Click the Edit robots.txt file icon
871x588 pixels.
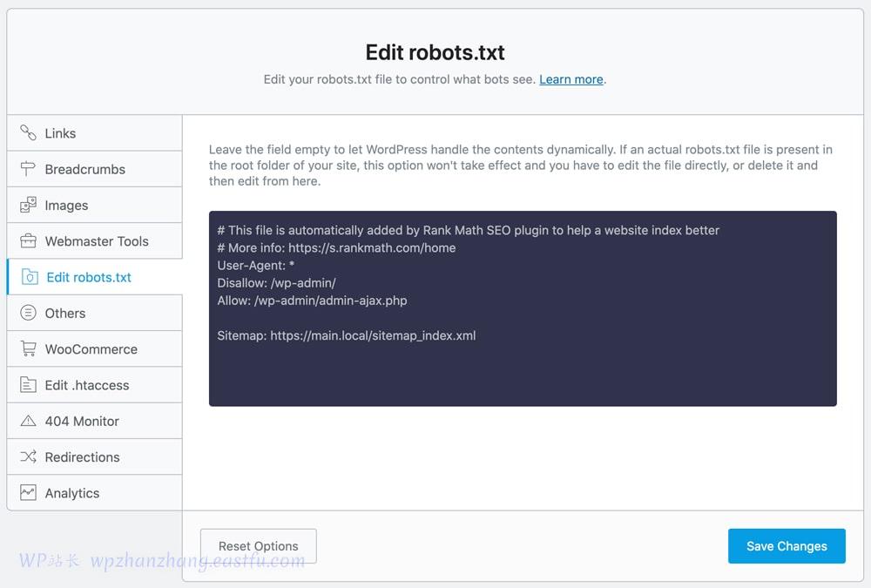coord(30,277)
